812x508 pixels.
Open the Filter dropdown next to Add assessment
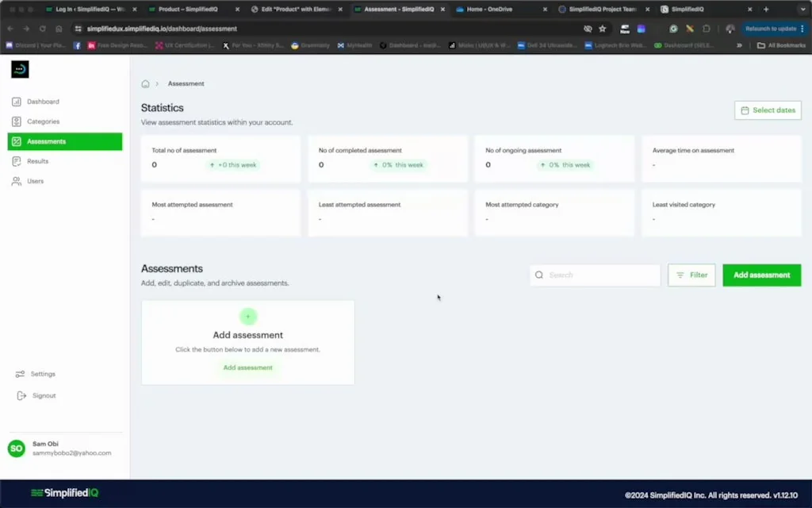691,275
